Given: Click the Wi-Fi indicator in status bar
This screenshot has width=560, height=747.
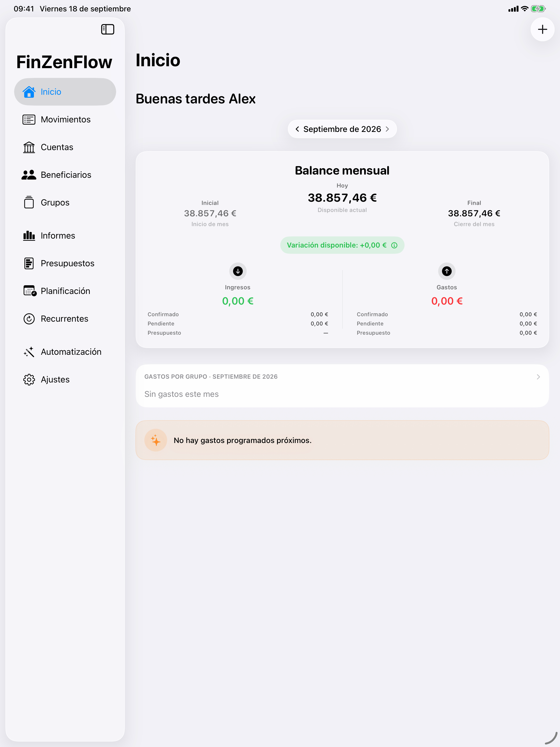Looking at the screenshot, I should (524, 9).
